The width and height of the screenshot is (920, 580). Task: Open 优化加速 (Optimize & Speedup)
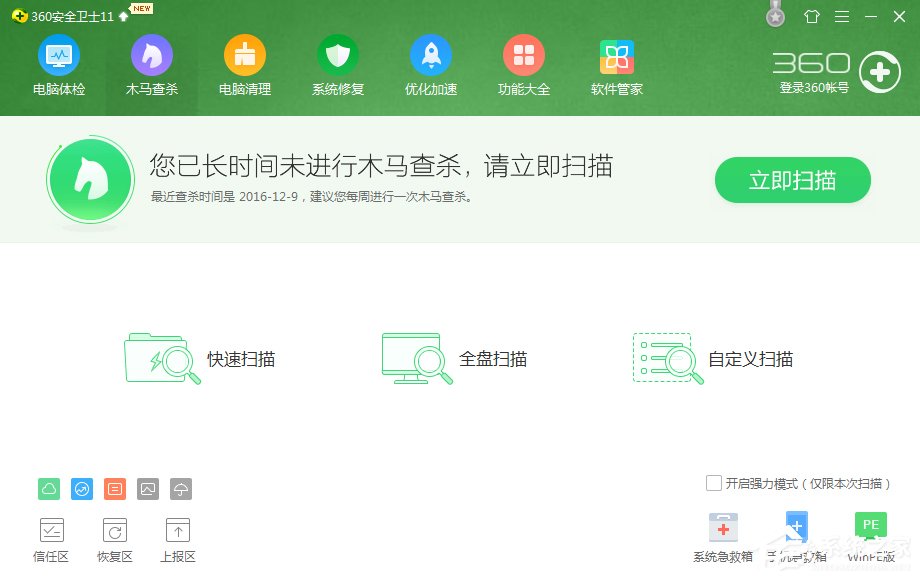[430, 65]
